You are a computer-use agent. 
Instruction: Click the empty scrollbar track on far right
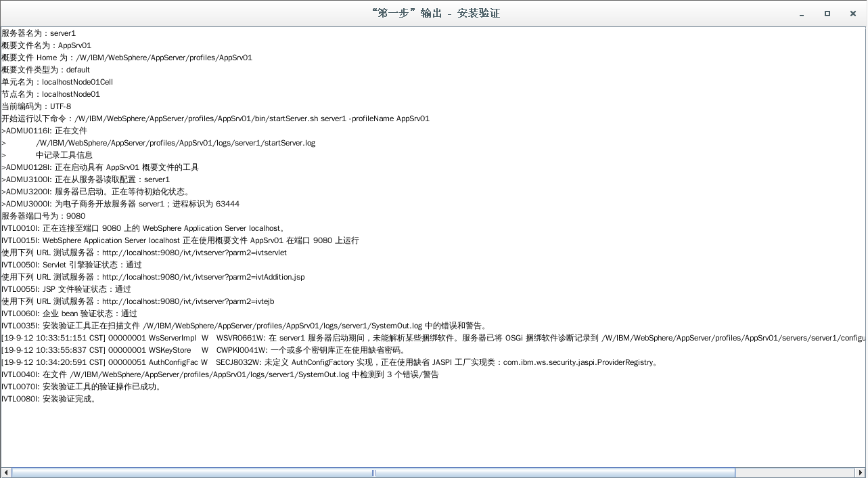[798, 473]
